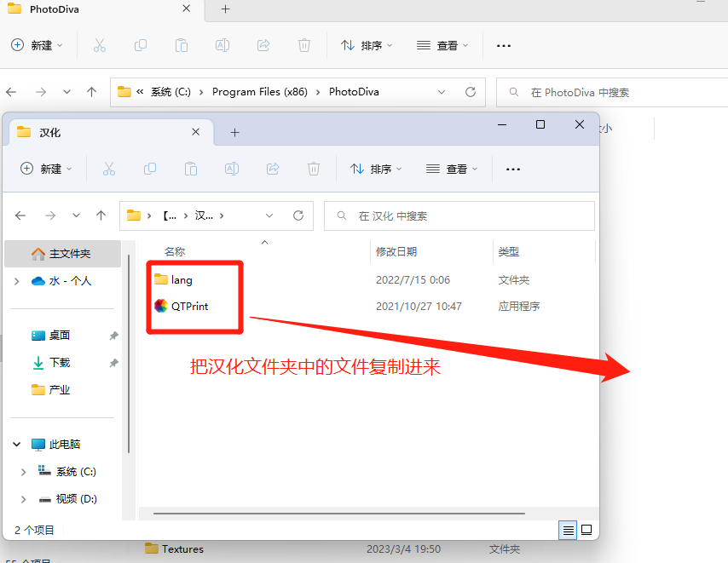Expand 水 - 个人 OneDrive tree node

pyautogui.click(x=17, y=281)
